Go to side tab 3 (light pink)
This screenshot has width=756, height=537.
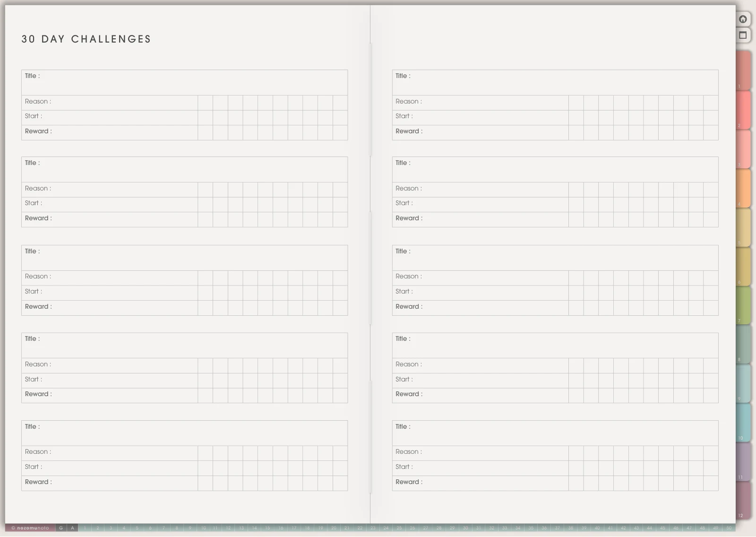[743, 148]
